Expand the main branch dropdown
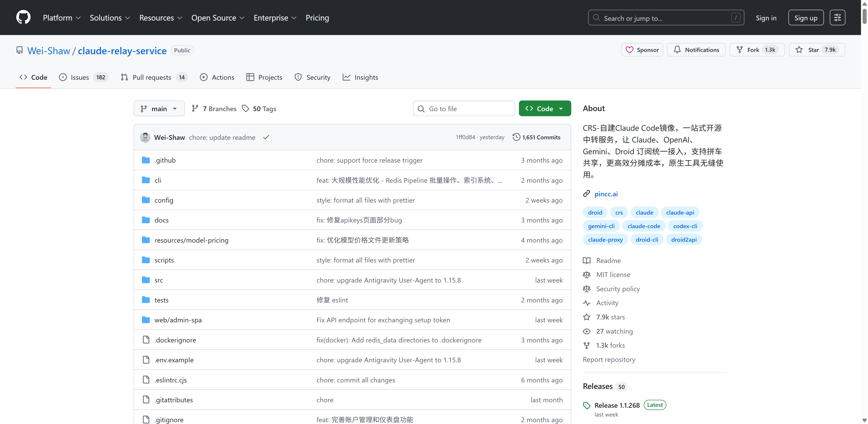The width and height of the screenshot is (868, 424). pyautogui.click(x=159, y=108)
